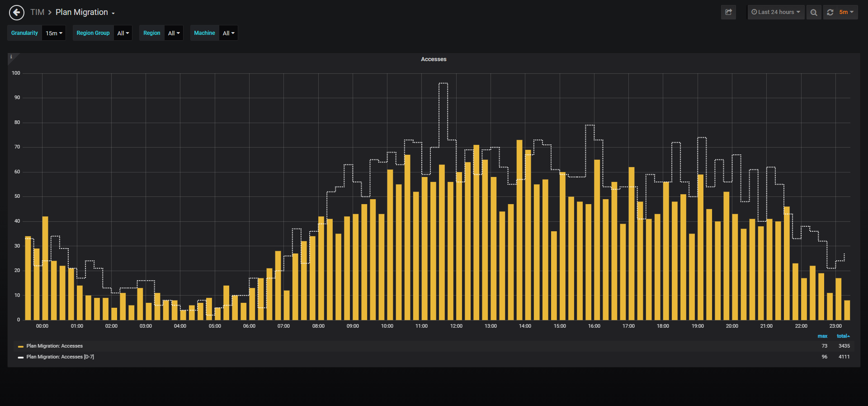This screenshot has width=868, height=406.
Task: Click the 3435 total value in legend
Action: click(844, 346)
